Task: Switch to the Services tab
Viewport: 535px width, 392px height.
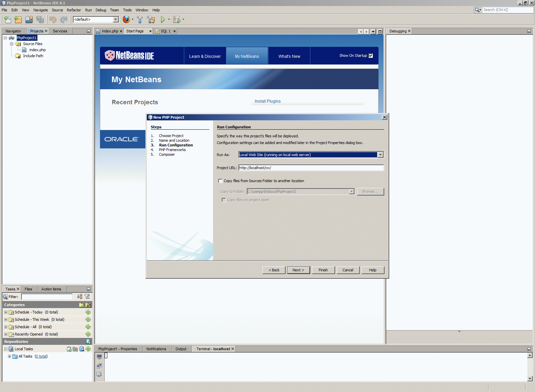Action: pyautogui.click(x=60, y=31)
